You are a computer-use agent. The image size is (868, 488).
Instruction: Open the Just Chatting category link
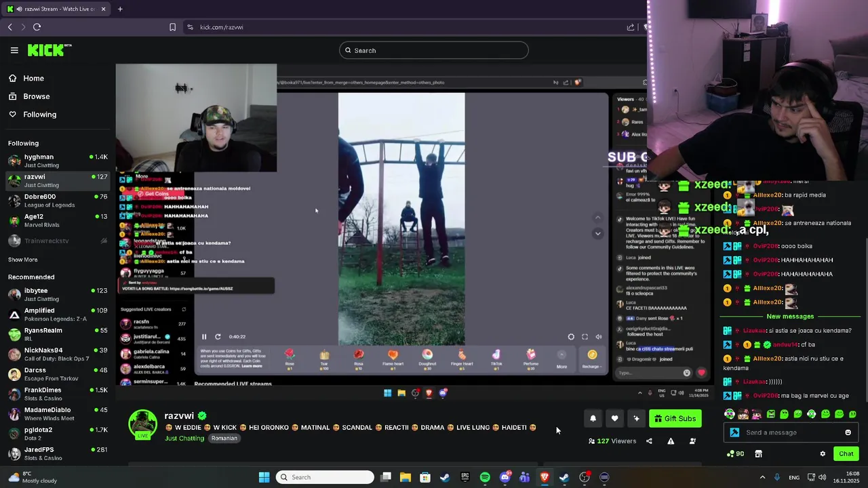pyautogui.click(x=184, y=439)
